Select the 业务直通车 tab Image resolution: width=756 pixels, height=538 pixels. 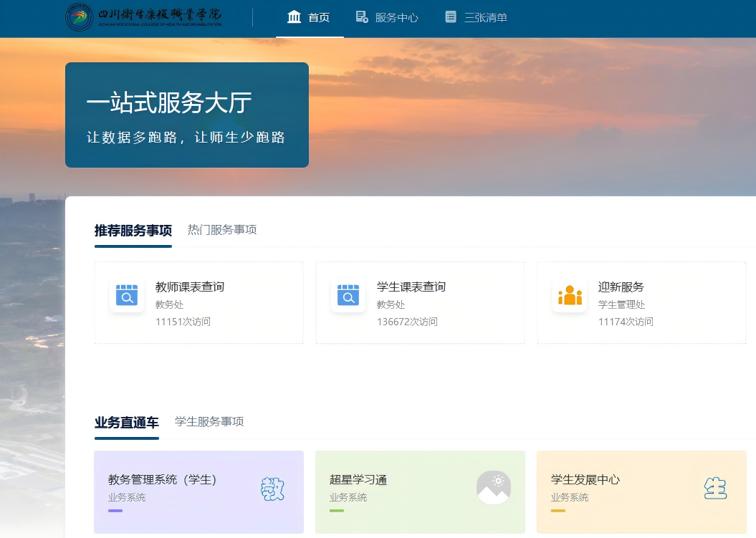coord(127,423)
